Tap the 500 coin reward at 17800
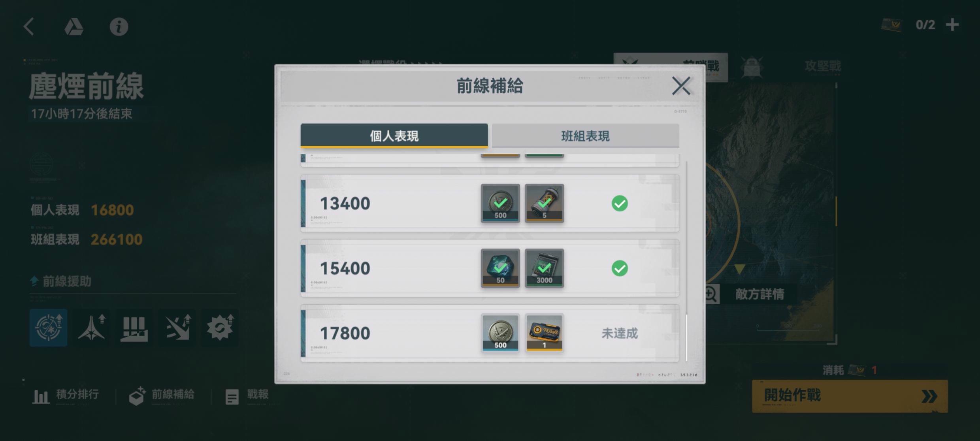The height and width of the screenshot is (441, 980). [x=500, y=333]
